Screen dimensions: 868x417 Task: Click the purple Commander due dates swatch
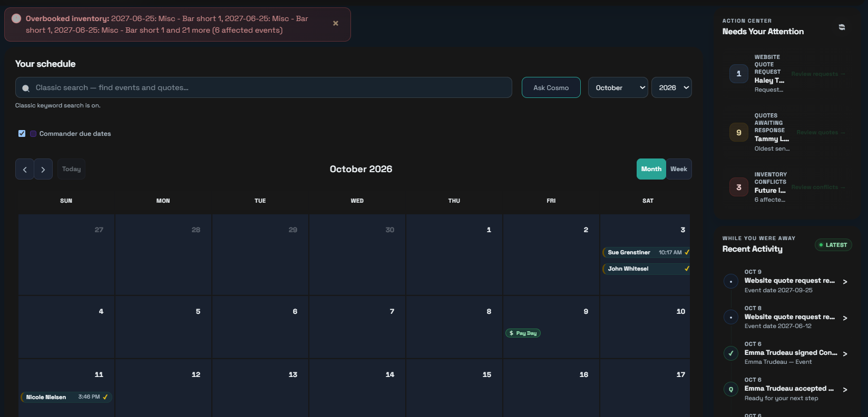click(x=33, y=134)
